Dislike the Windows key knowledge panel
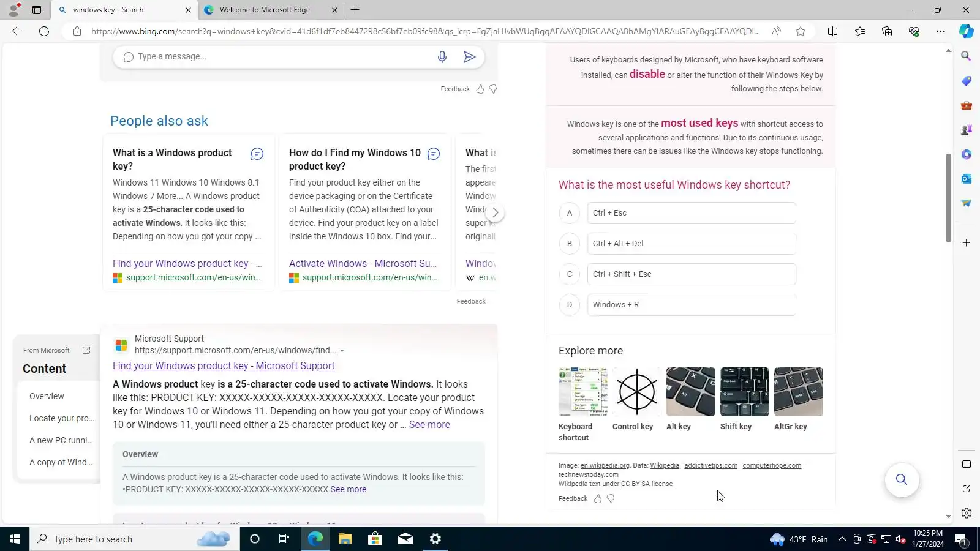 [611, 499]
